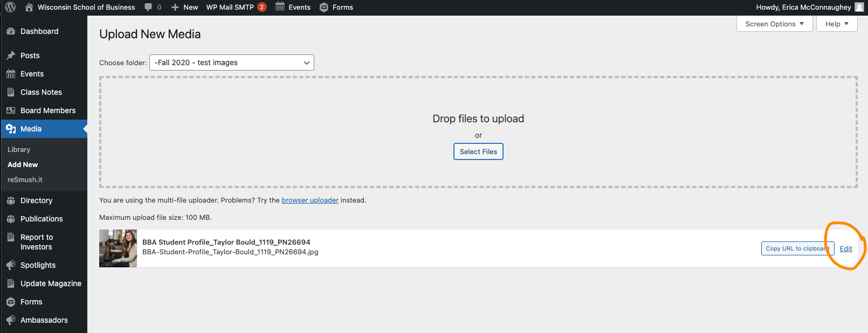Open site home via house icon
Image resolution: width=868 pixels, height=333 pixels.
pyautogui.click(x=29, y=8)
